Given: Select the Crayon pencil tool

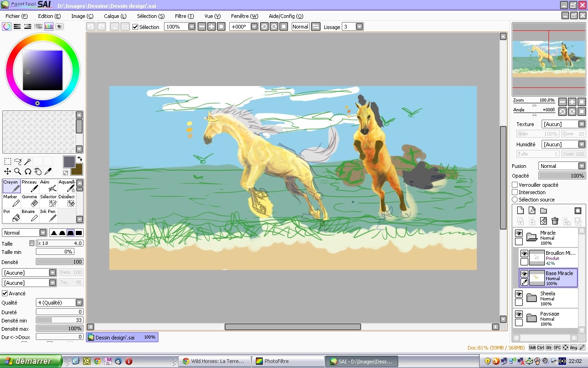Looking at the screenshot, I should [11, 186].
